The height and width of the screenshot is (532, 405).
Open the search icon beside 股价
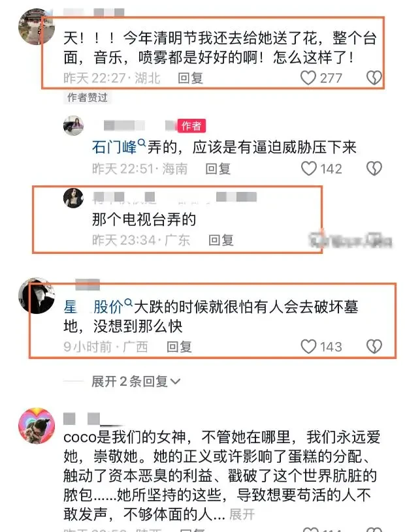click(128, 302)
